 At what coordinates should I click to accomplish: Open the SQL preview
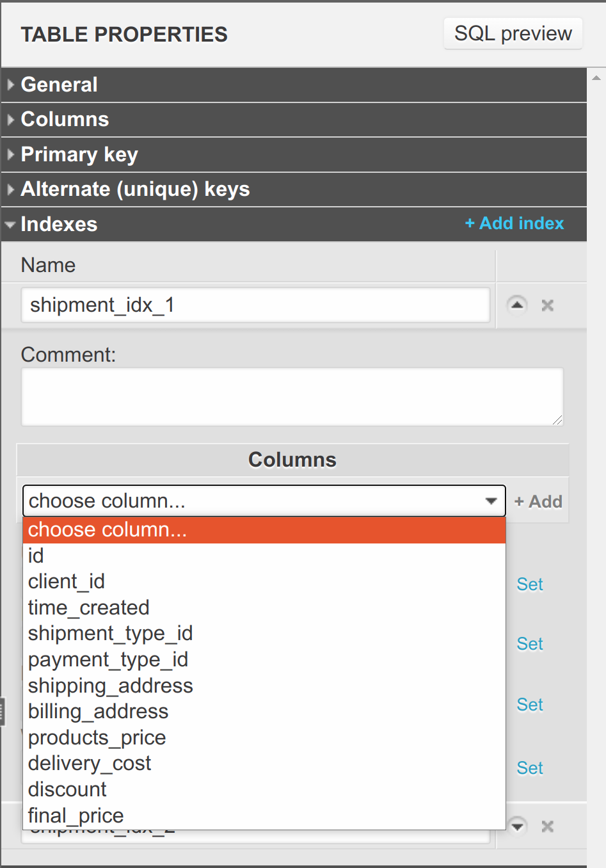pos(513,33)
